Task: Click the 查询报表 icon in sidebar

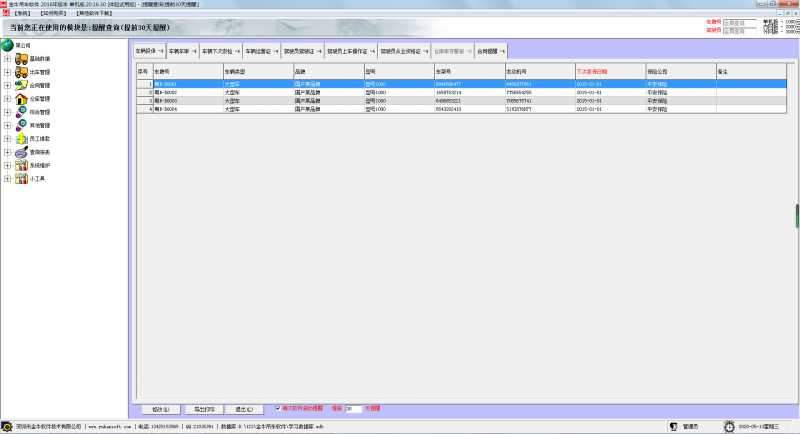Action: 21,152
